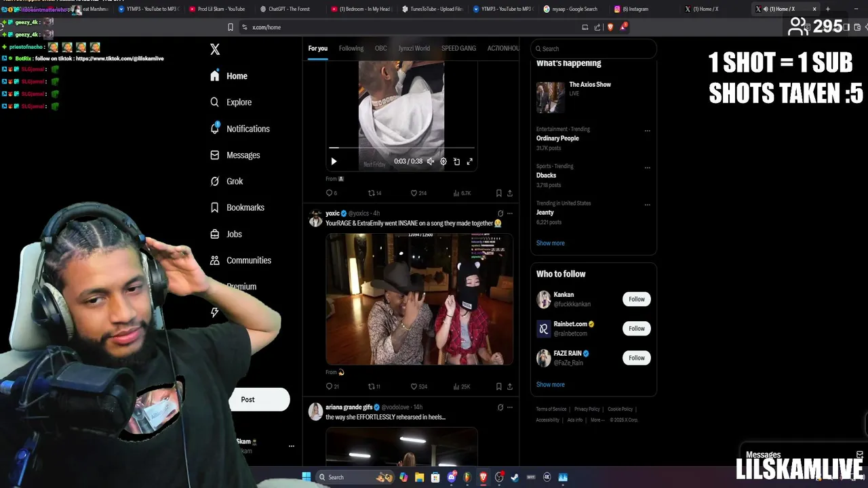Screen dimensions: 868x488
Task: Bookmark the top video post
Action: (x=498, y=193)
